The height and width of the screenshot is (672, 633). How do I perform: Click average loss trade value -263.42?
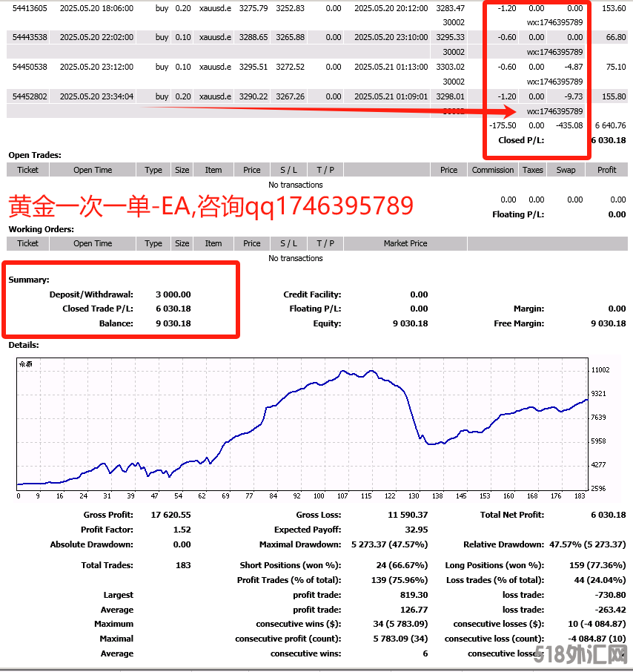pyautogui.click(x=610, y=610)
